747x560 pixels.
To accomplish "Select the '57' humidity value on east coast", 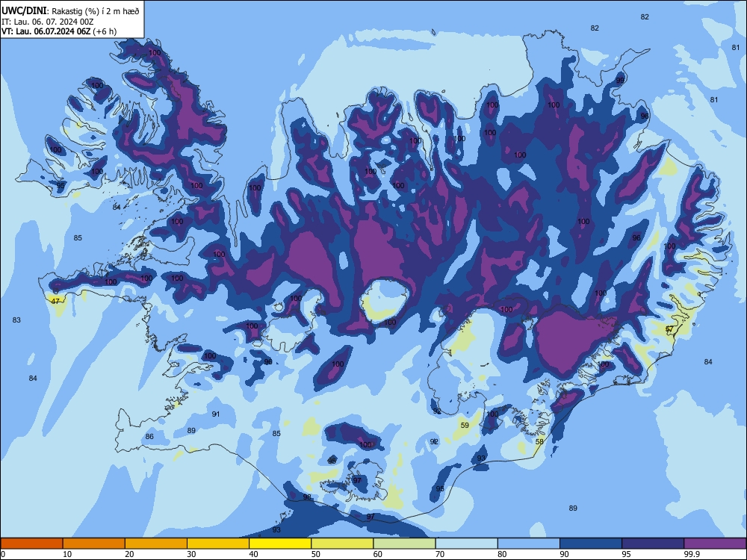I will [669, 329].
